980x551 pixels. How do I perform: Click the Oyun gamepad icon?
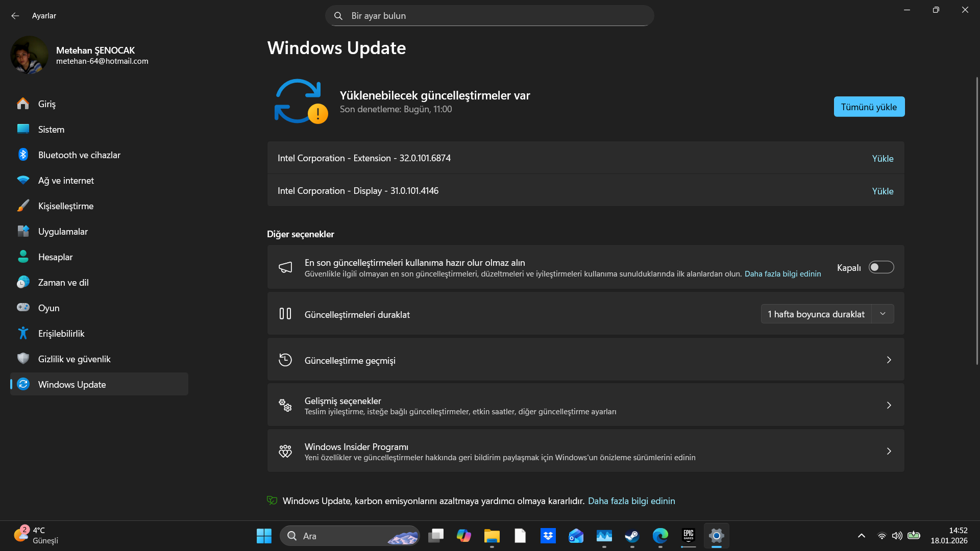point(23,308)
